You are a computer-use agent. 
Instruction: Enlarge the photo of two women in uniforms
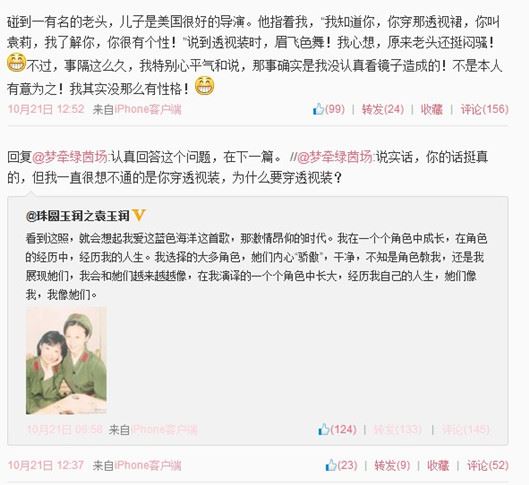click(66, 361)
